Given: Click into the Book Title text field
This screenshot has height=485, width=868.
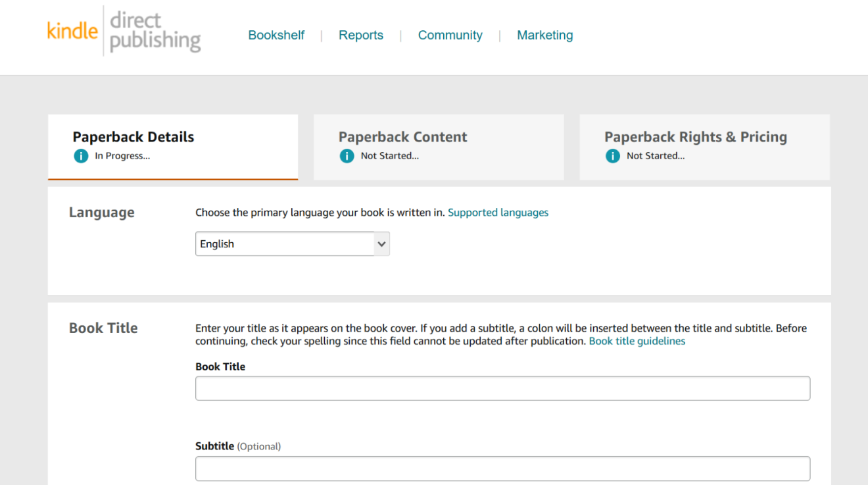Looking at the screenshot, I should 502,388.
